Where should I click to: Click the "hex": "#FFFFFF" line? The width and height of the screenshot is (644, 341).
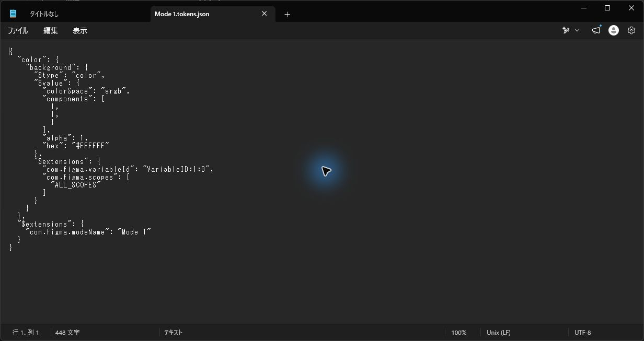tap(76, 146)
